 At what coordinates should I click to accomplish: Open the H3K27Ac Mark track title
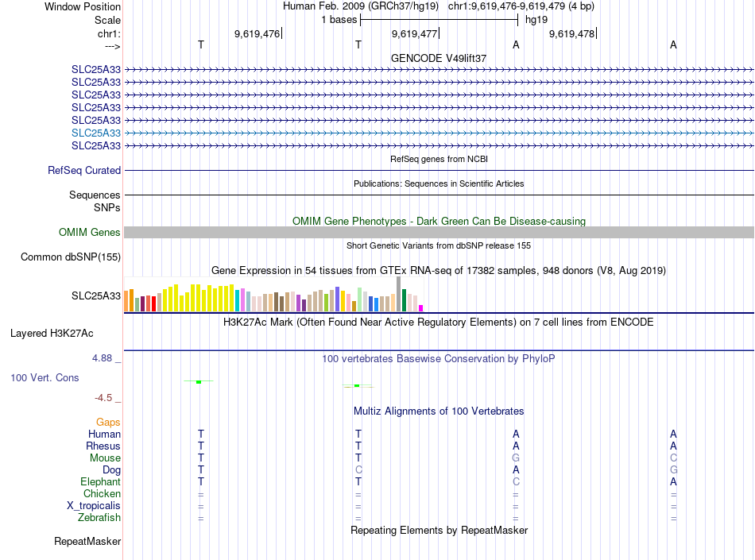click(438, 322)
